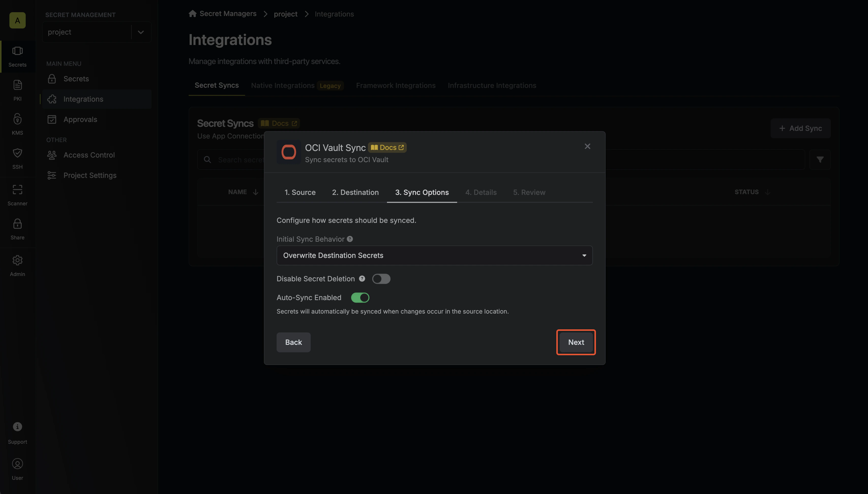This screenshot has width=868, height=494.
Task: Open Initial Sync Behavior dropdown
Action: [434, 255]
